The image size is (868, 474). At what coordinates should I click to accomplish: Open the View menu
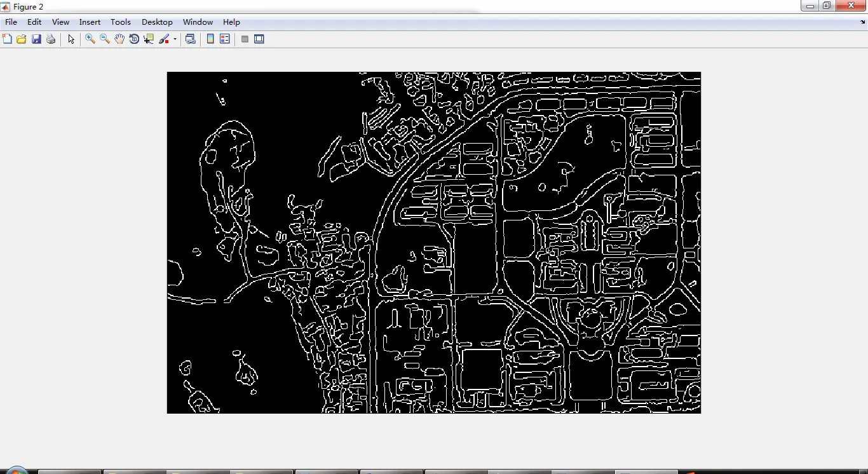click(x=60, y=22)
